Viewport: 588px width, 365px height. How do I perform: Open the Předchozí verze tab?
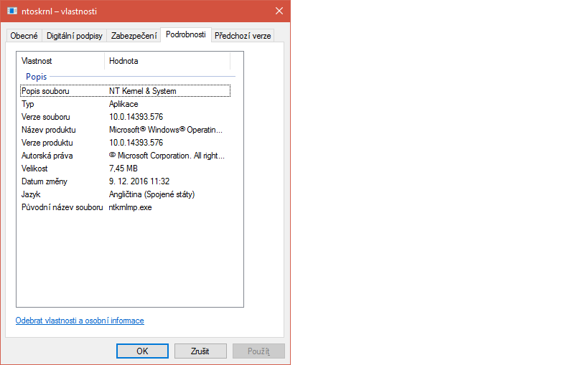243,36
